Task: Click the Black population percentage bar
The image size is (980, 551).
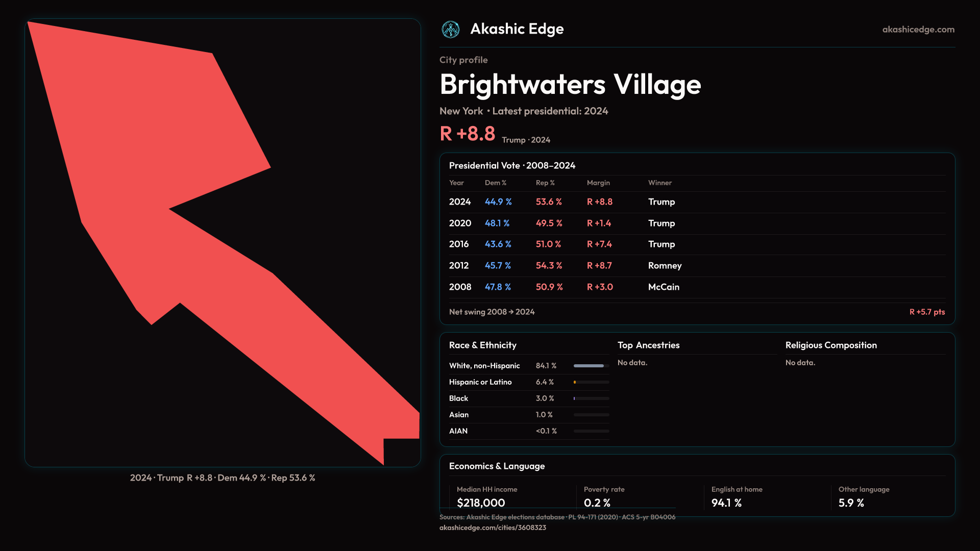Action: (591, 398)
